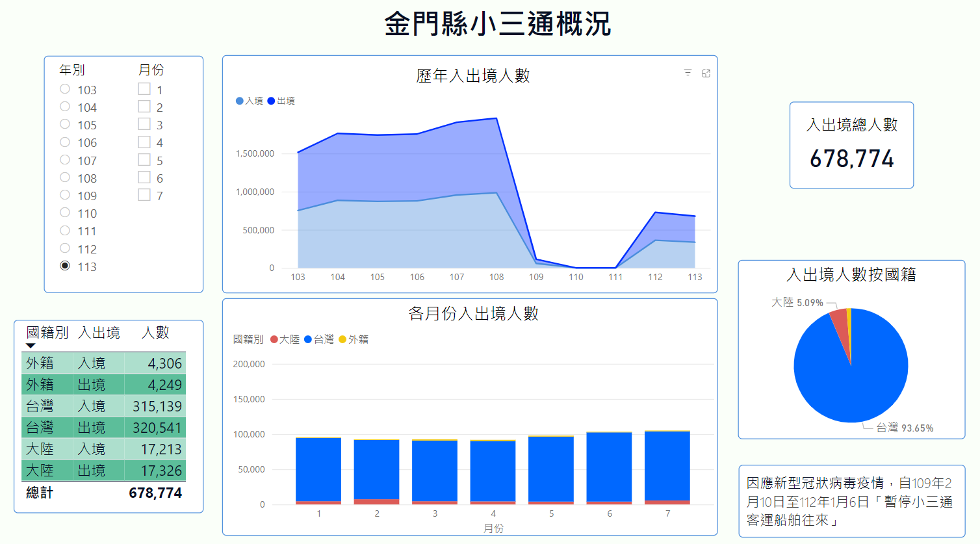The width and height of the screenshot is (980, 544).
Task: Click the 108 x-axis label on yearly chart
Action: tap(496, 277)
